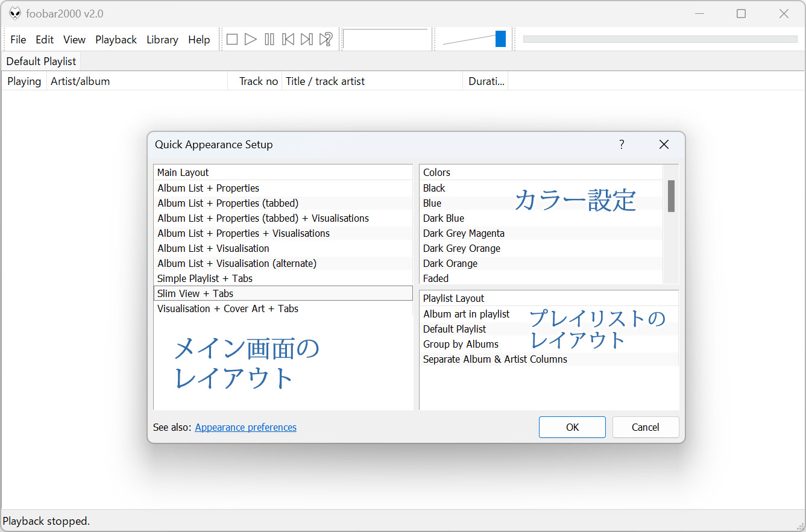The image size is (806, 532).
Task: Choose the Dark Orange color scheme
Action: [541, 263]
